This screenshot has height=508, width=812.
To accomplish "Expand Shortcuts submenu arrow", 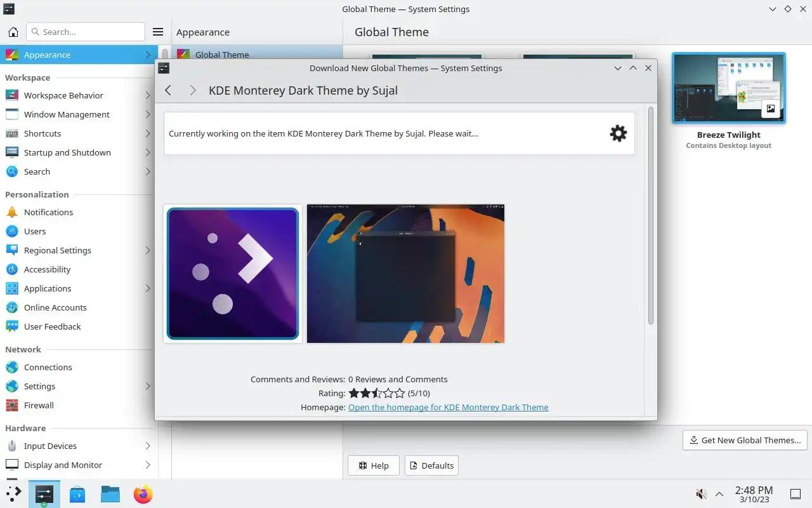I will (x=148, y=133).
